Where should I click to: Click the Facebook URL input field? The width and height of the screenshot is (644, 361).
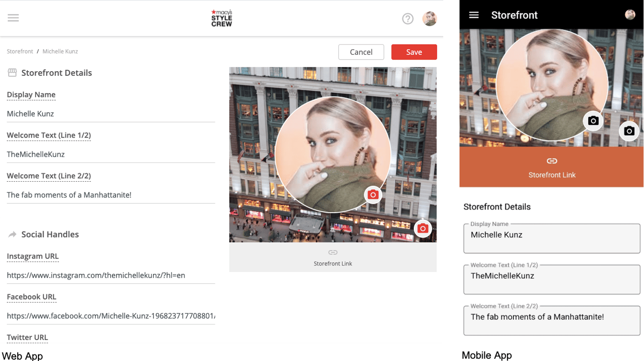(x=111, y=316)
